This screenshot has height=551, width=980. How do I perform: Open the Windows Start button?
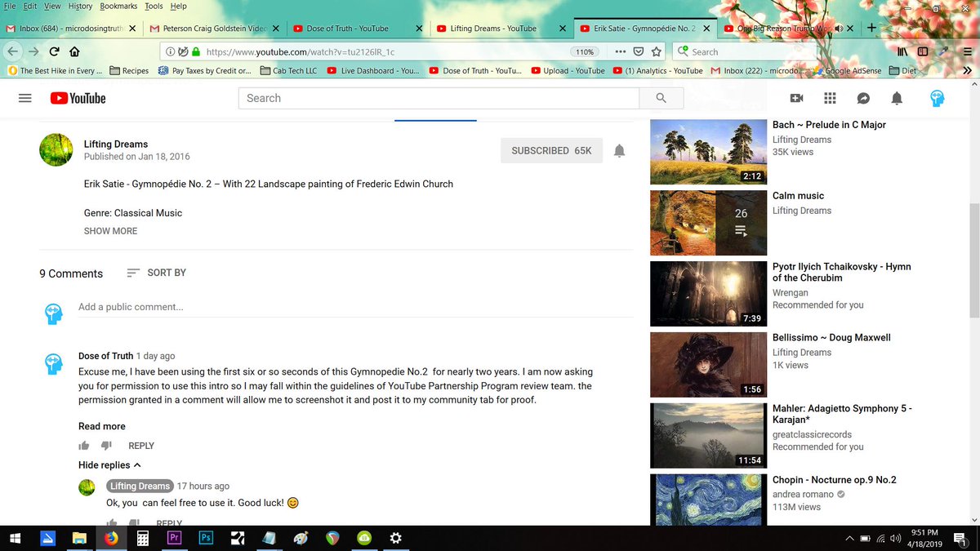coord(16,538)
